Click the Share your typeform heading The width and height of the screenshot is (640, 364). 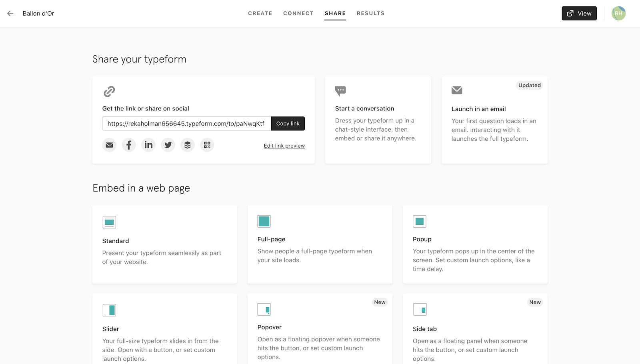140,59
